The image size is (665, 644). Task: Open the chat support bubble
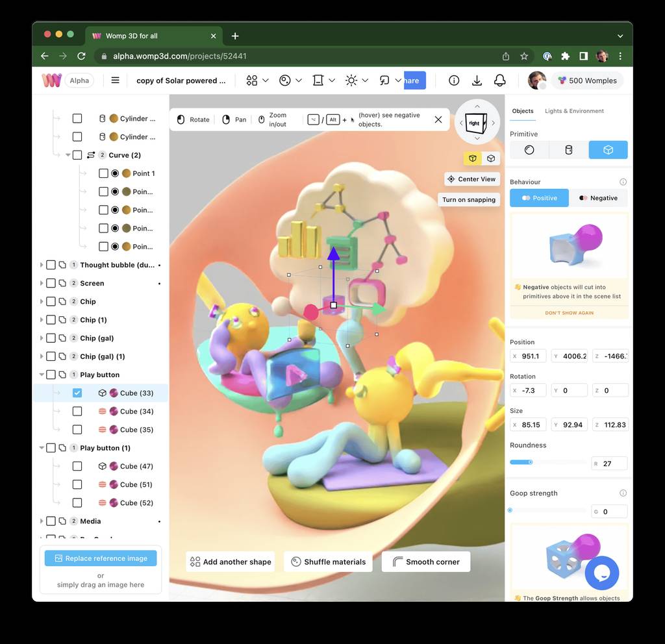pyautogui.click(x=601, y=572)
